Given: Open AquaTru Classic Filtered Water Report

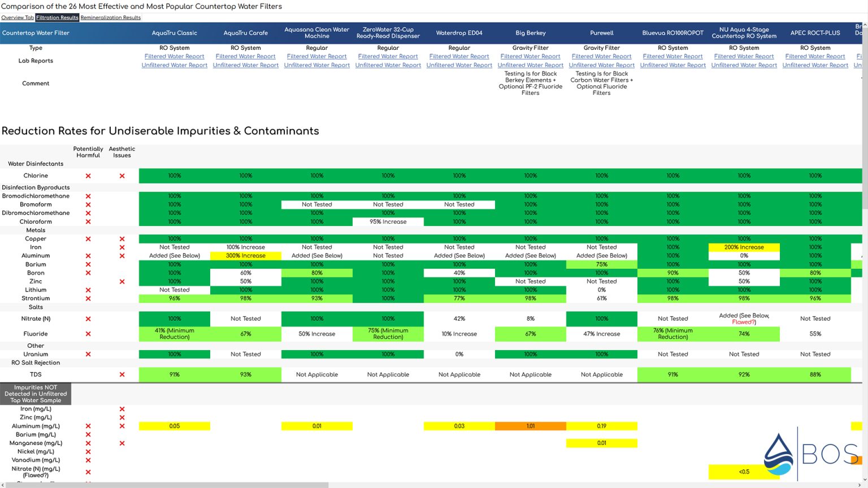Looking at the screenshot, I should (x=175, y=56).
